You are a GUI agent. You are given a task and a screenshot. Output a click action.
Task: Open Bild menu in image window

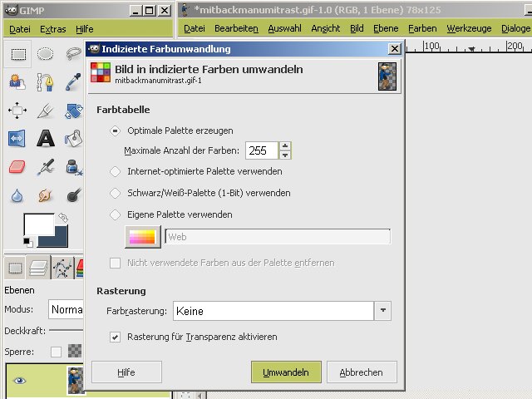[357, 28]
